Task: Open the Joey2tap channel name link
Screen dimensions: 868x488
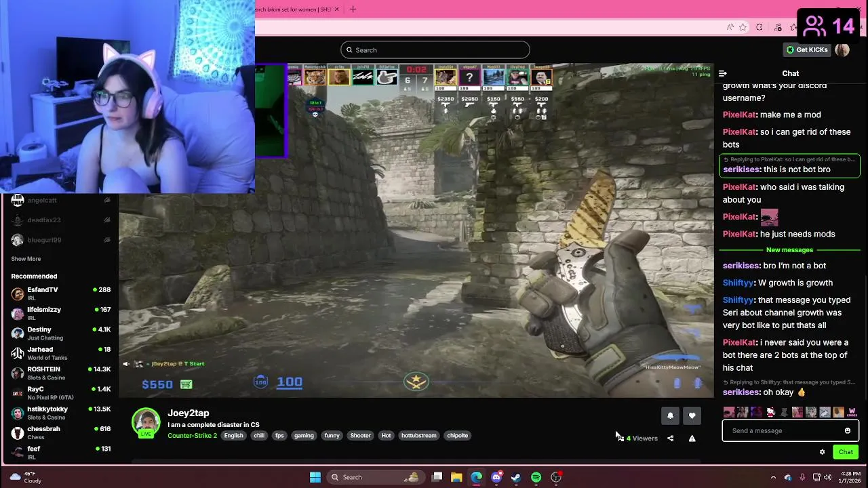Action: tap(189, 413)
